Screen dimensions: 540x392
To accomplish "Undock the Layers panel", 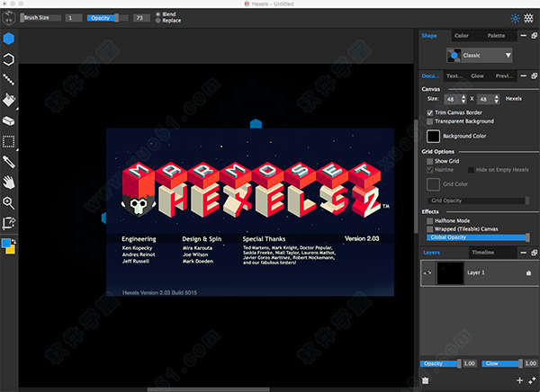I will (534, 253).
